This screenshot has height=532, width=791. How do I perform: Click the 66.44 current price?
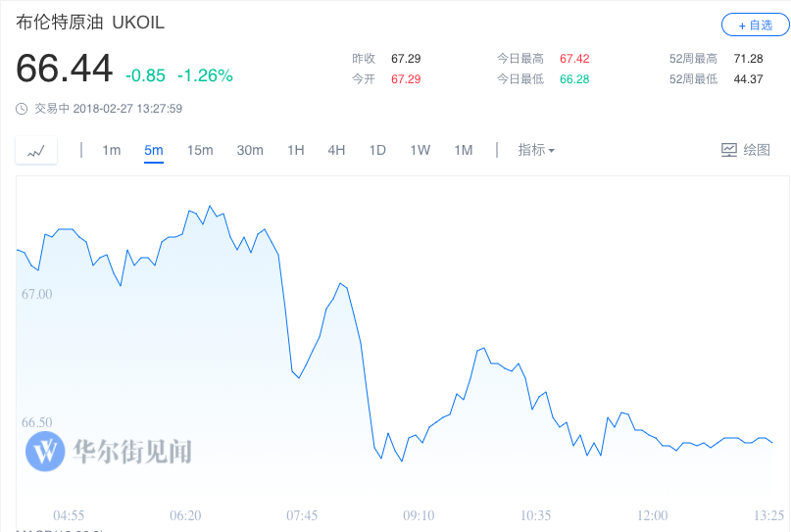(x=64, y=69)
